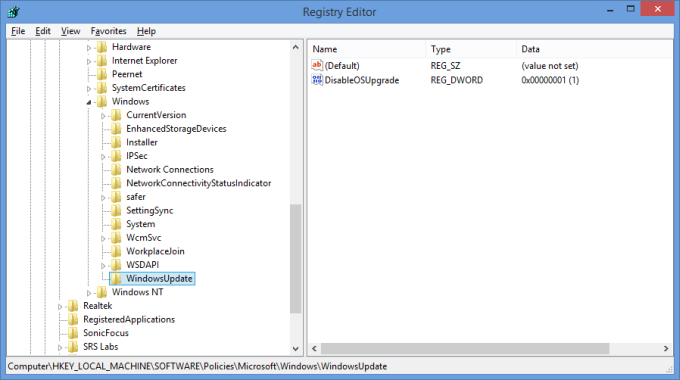Expand the Windows NT key
Screen dimensions: 680x380
click(89, 293)
